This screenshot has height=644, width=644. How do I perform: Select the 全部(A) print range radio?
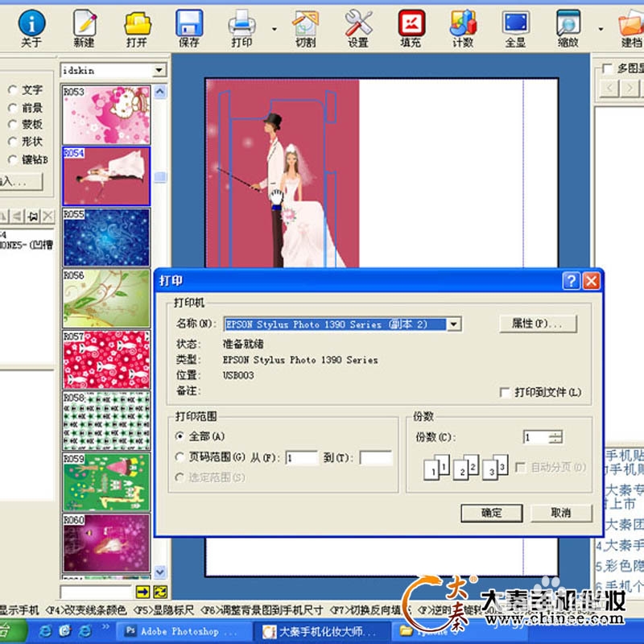[180, 436]
